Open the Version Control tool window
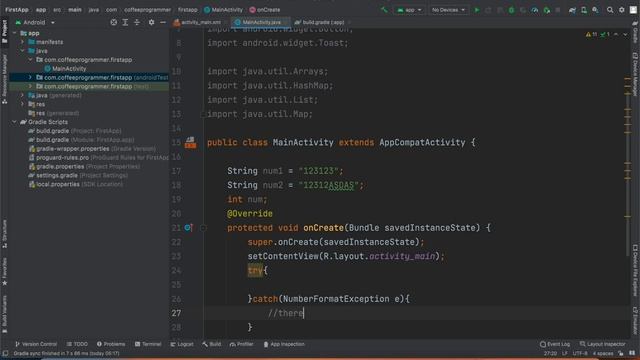640x360 pixels. [36, 344]
